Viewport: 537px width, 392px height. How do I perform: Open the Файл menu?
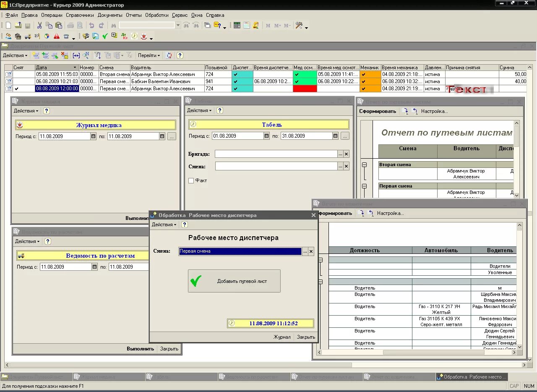pyautogui.click(x=11, y=15)
